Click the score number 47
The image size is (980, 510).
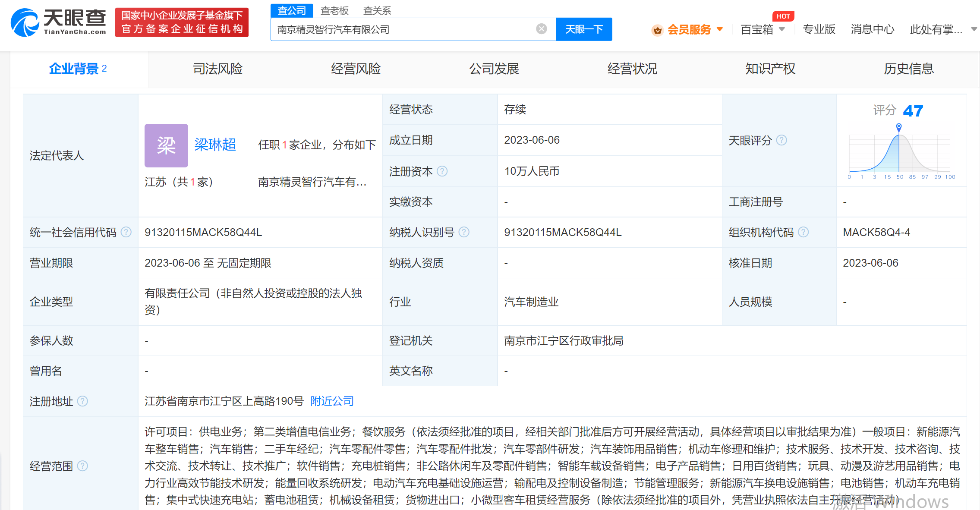point(913,111)
